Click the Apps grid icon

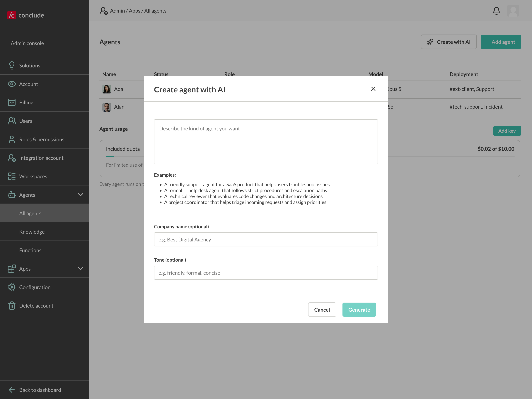11,269
